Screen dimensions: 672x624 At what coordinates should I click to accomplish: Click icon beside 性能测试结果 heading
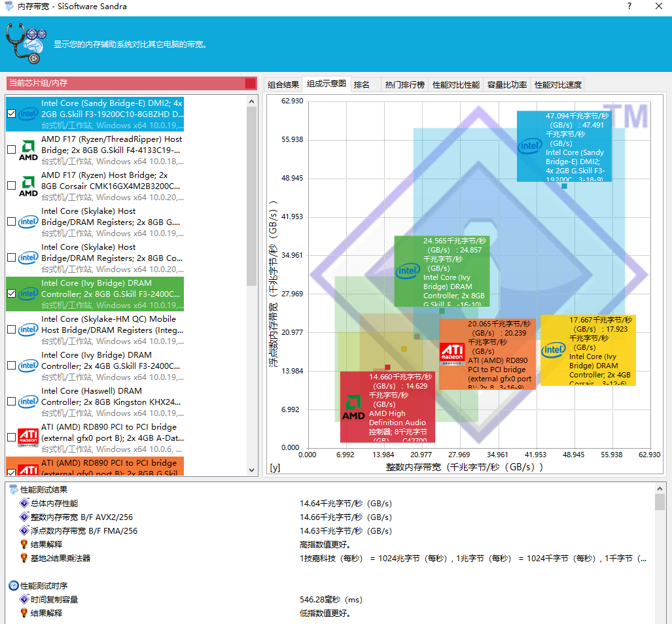tap(13, 489)
